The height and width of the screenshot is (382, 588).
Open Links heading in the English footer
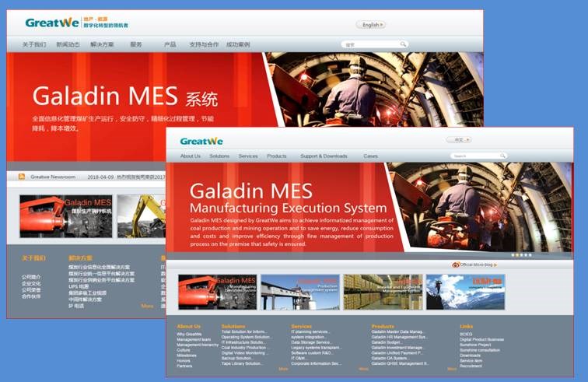[x=467, y=327]
